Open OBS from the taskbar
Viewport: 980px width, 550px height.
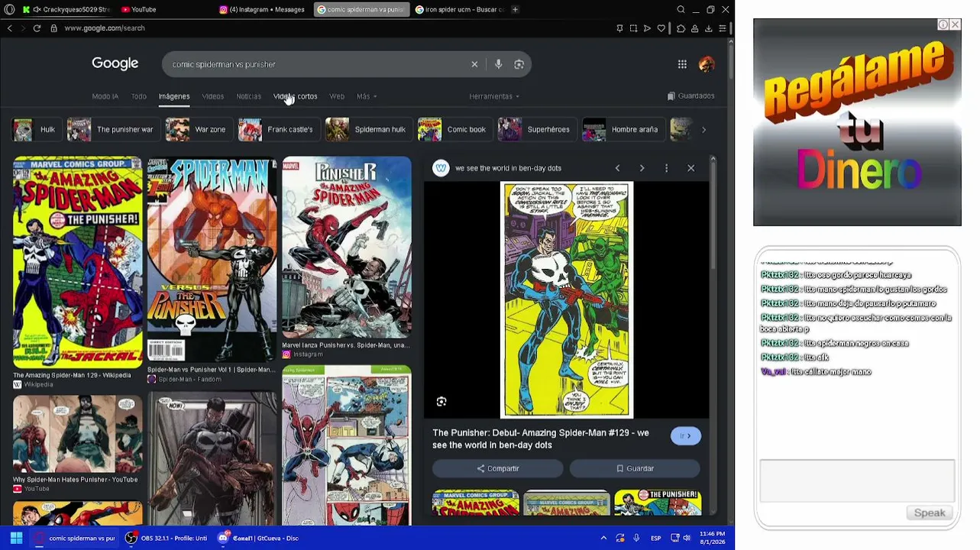(167, 538)
